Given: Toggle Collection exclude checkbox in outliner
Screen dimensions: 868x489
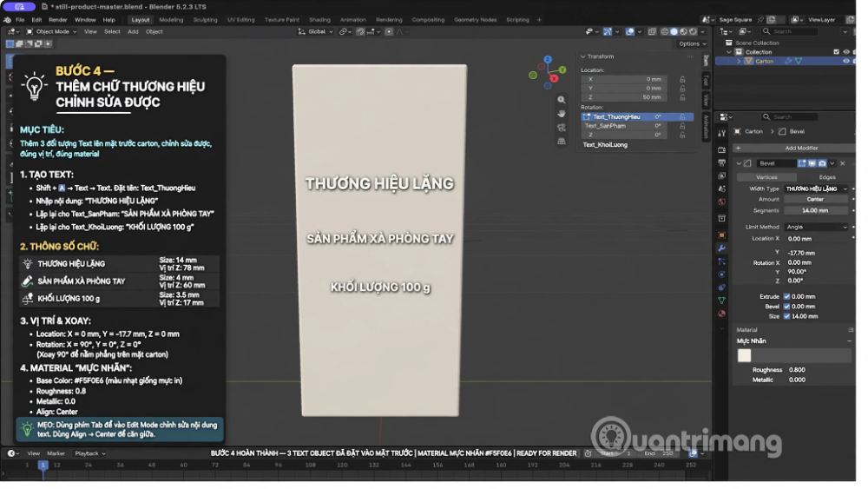Looking at the screenshot, I should (x=836, y=52).
